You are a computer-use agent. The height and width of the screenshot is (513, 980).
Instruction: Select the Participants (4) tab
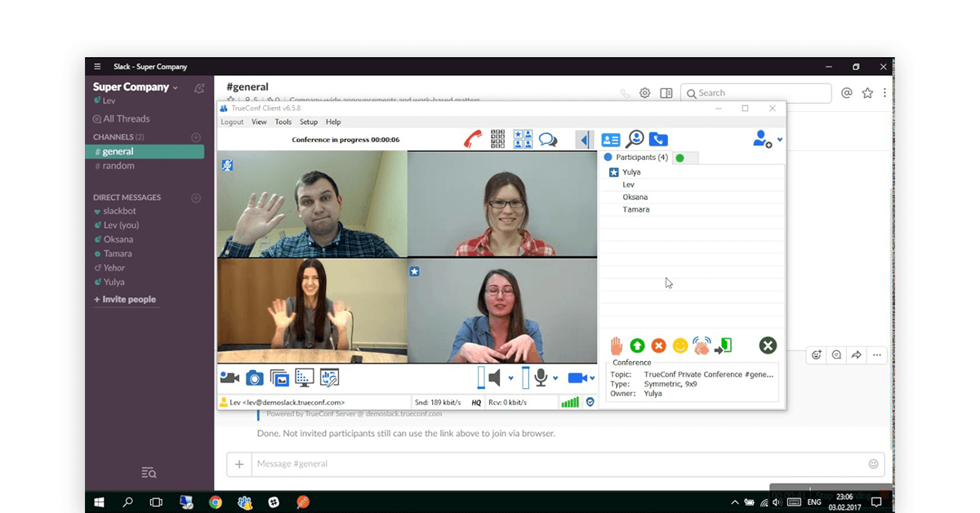click(636, 158)
